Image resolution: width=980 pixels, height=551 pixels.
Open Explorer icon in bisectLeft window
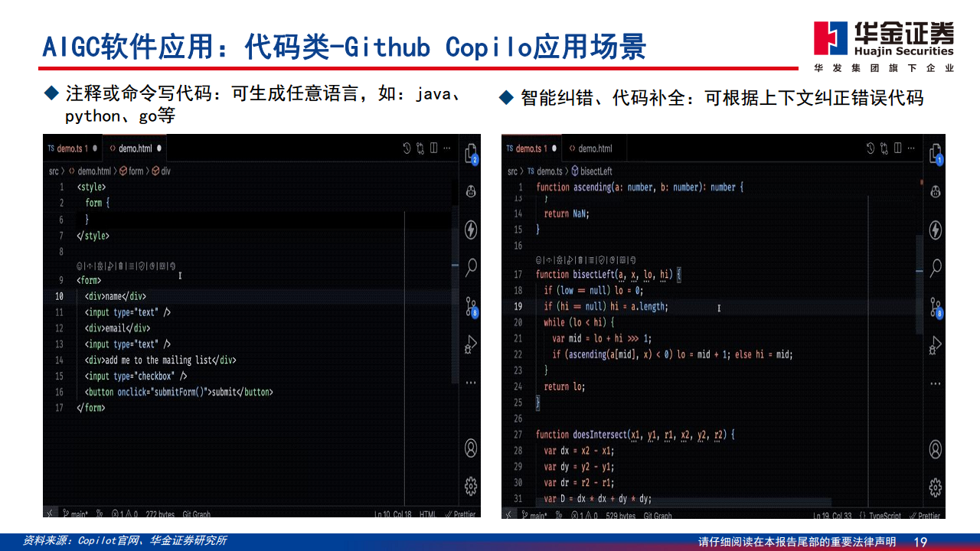click(x=936, y=154)
